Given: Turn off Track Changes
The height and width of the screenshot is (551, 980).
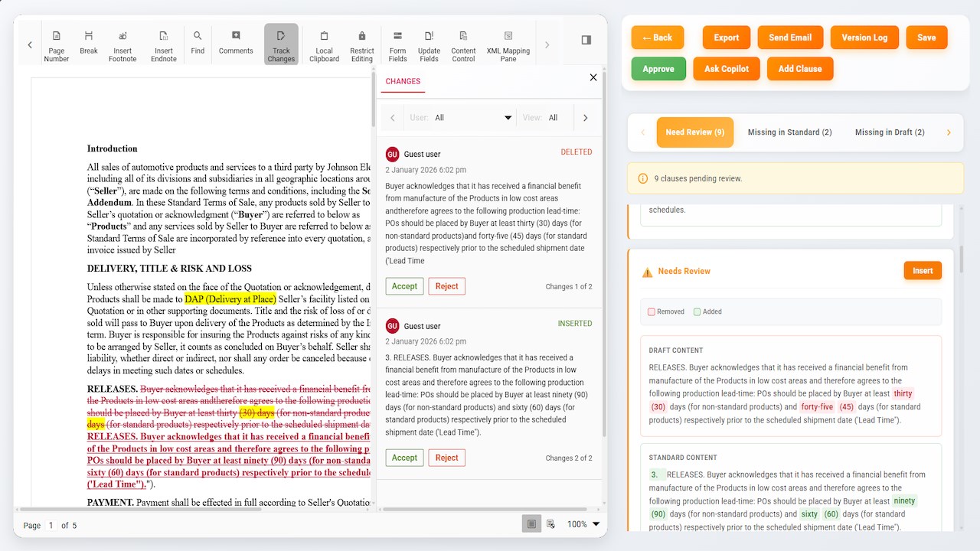Looking at the screenshot, I should [281, 46].
